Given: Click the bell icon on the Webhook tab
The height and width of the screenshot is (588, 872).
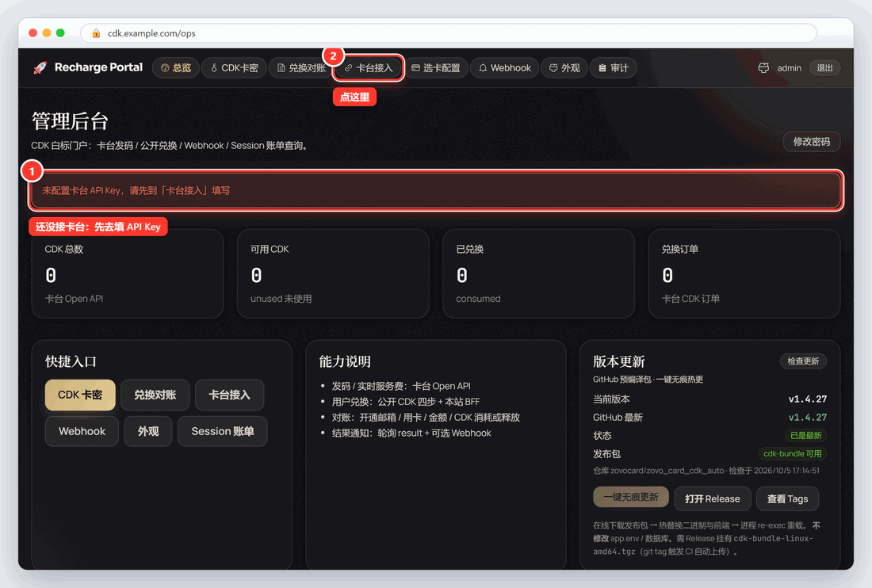Looking at the screenshot, I should tap(483, 68).
